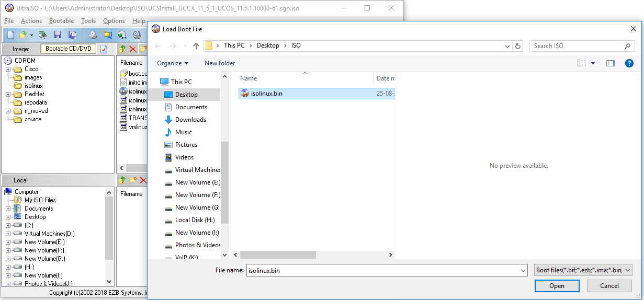Select Music in dialog navigation pane

[x=184, y=132]
